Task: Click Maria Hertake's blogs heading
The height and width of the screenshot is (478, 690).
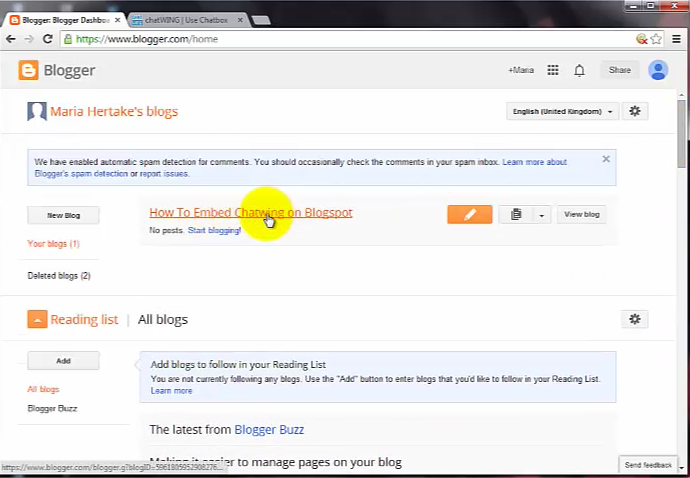Action: [x=114, y=111]
